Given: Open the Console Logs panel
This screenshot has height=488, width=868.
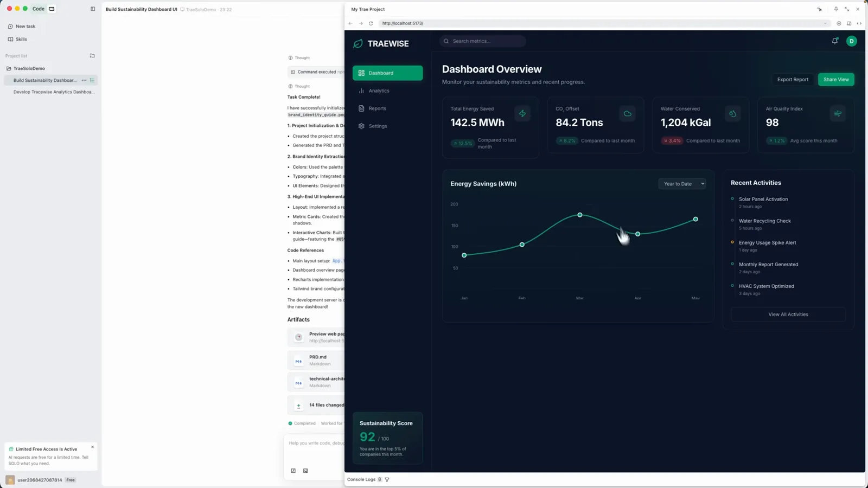Looking at the screenshot, I should [x=361, y=479].
